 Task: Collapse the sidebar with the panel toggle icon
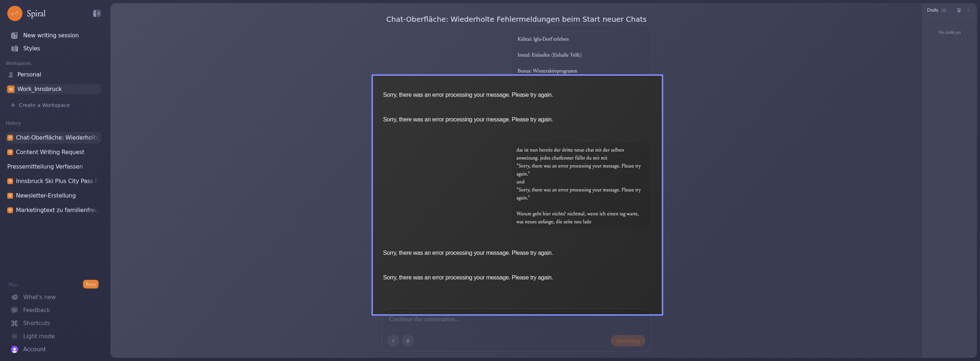(x=97, y=13)
